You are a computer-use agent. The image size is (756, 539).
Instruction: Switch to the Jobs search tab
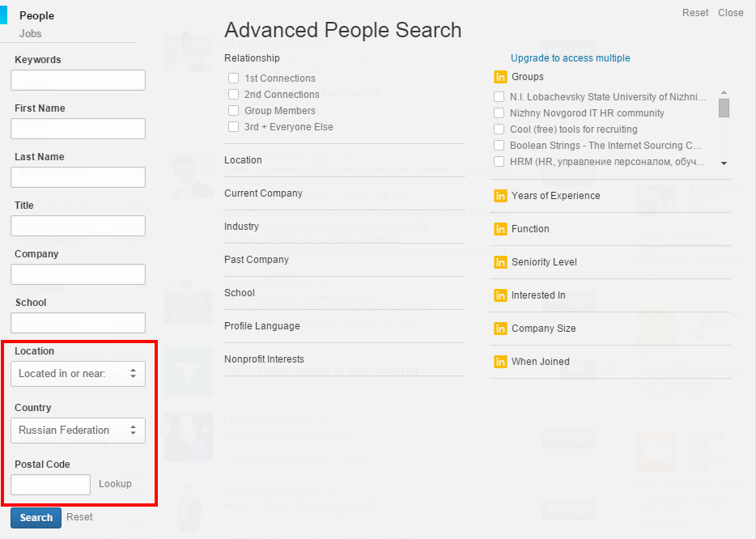click(31, 34)
